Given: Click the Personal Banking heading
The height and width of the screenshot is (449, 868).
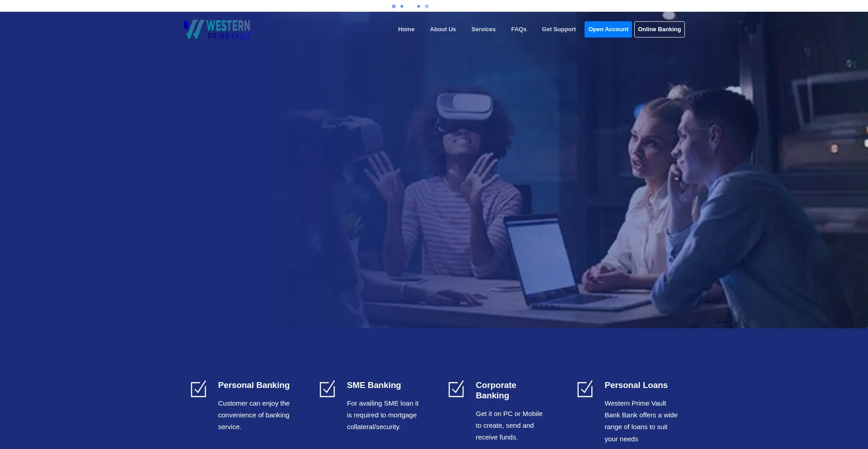Looking at the screenshot, I should click(x=254, y=385).
